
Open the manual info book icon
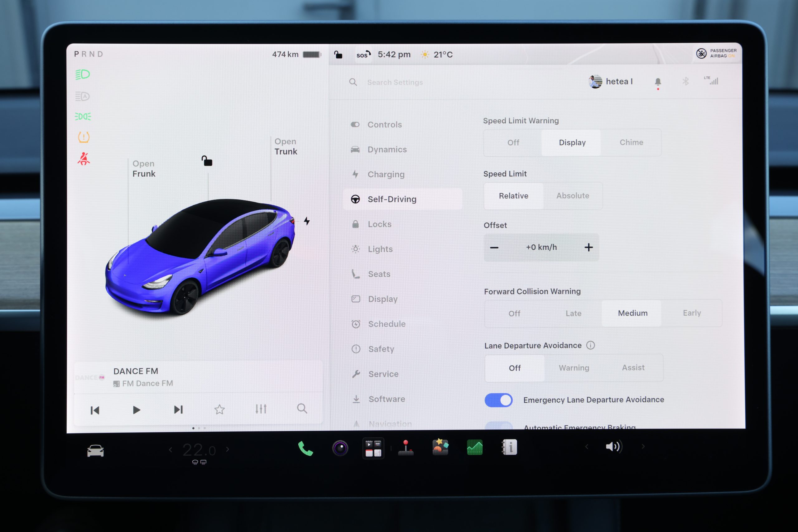click(509, 447)
